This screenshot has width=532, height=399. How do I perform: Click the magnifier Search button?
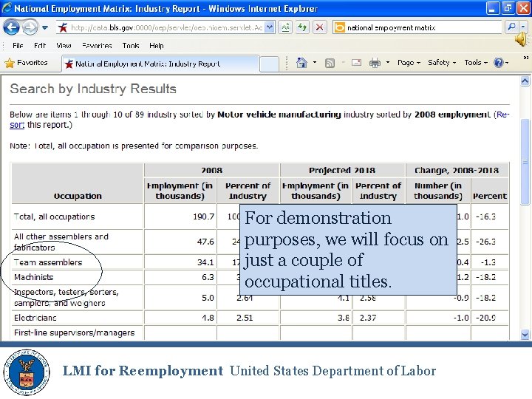511,27
